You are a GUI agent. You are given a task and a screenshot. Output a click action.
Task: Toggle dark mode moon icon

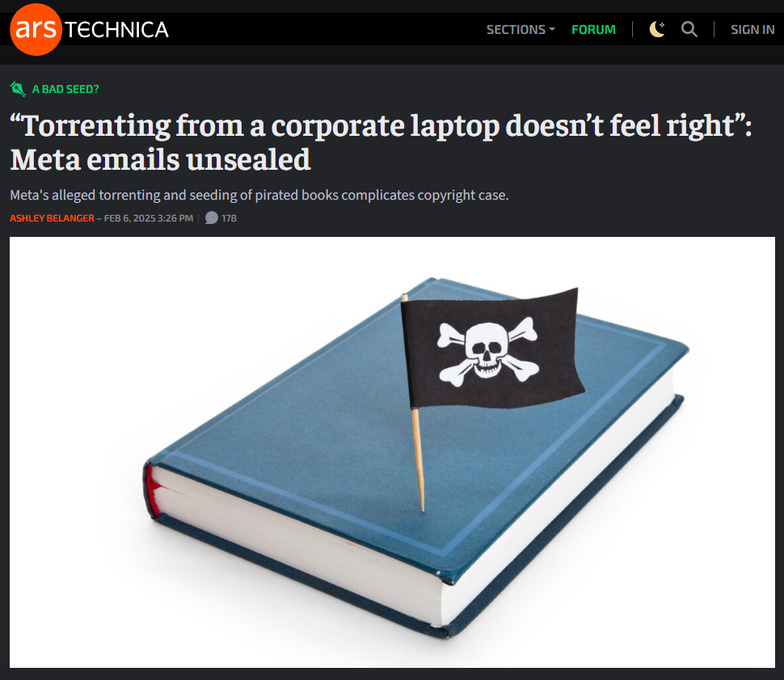pos(657,29)
